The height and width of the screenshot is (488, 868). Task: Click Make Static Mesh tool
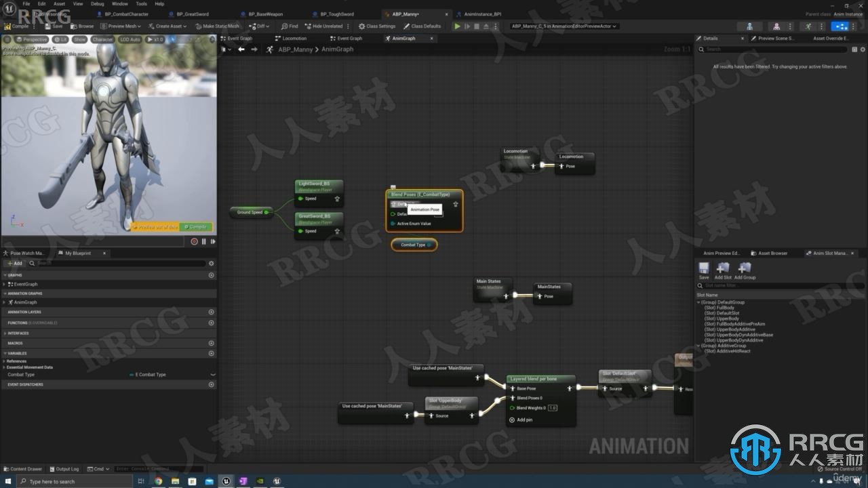(x=217, y=26)
